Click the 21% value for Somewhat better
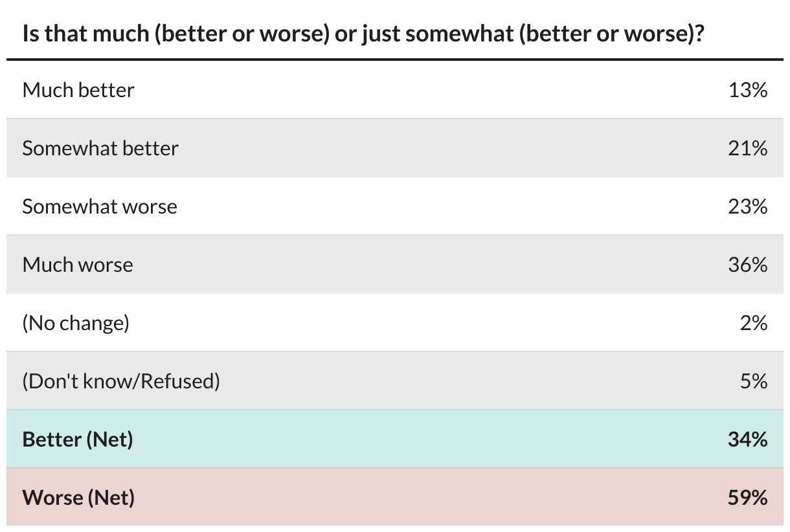The width and height of the screenshot is (790, 532). 748,148
